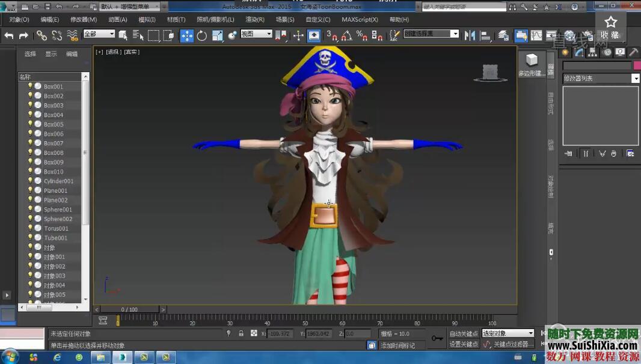Open the selection filter '全部' dropdown
The image size is (641, 364).
tap(99, 34)
